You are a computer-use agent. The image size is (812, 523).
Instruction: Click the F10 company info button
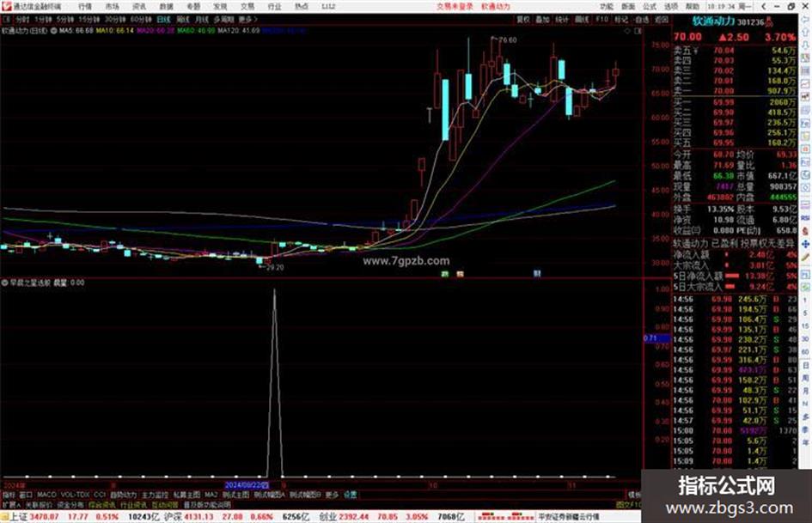coord(601,19)
